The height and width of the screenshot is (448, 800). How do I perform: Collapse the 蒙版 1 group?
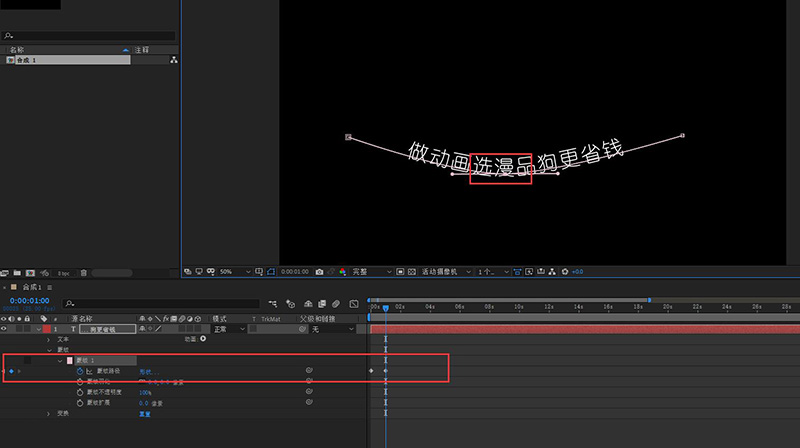[60, 361]
